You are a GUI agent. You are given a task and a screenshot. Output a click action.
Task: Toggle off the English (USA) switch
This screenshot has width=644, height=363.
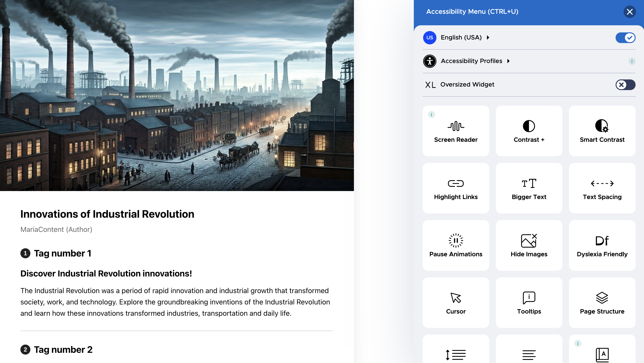(x=625, y=37)
